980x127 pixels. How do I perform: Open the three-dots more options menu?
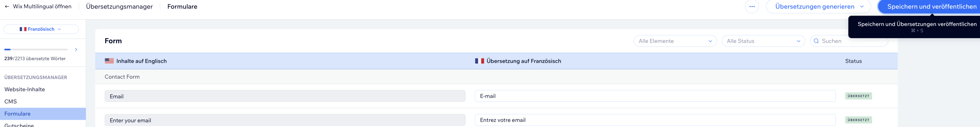752,6
